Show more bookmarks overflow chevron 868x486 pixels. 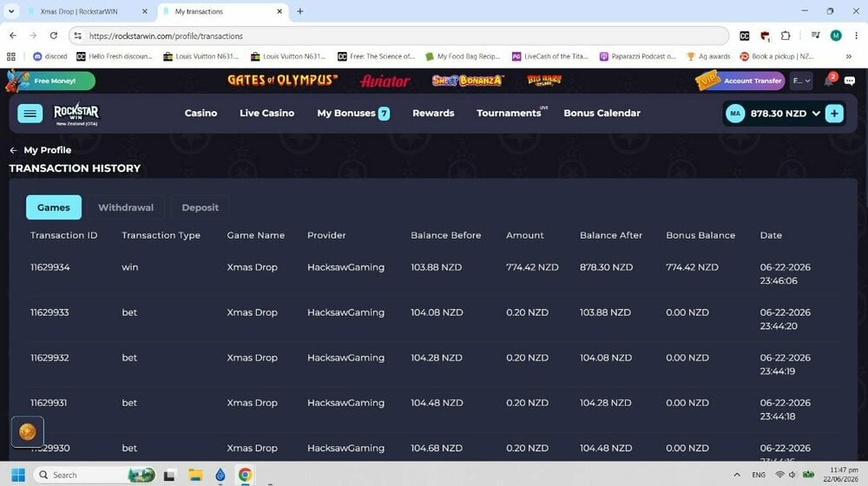pyautogui.click(x=849, y=56)
